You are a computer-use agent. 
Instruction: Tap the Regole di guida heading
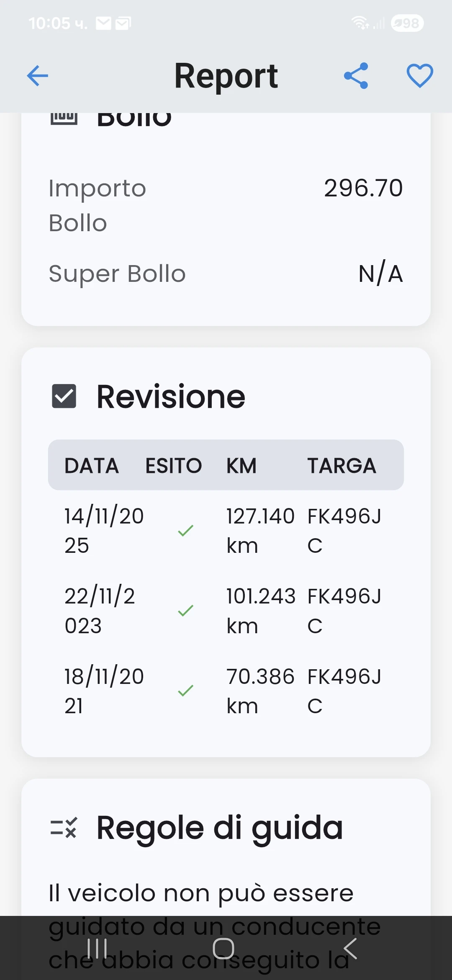[220, 828]
